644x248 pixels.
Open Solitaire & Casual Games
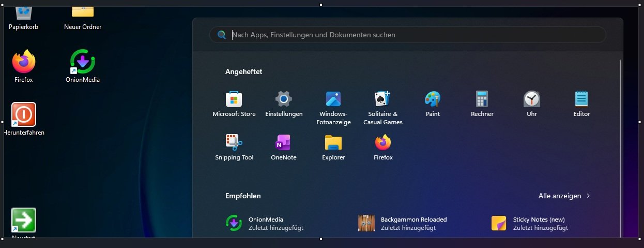(382, 108)
